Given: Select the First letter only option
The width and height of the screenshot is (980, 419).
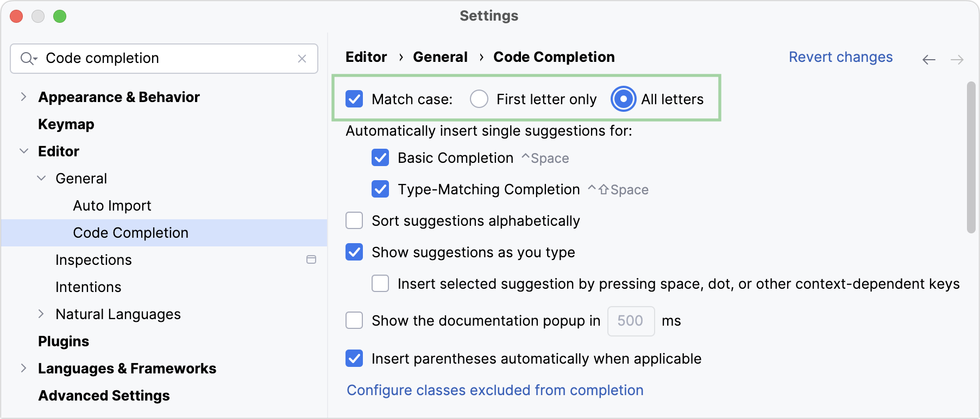Looking at the screenshot, I should 479,99.
